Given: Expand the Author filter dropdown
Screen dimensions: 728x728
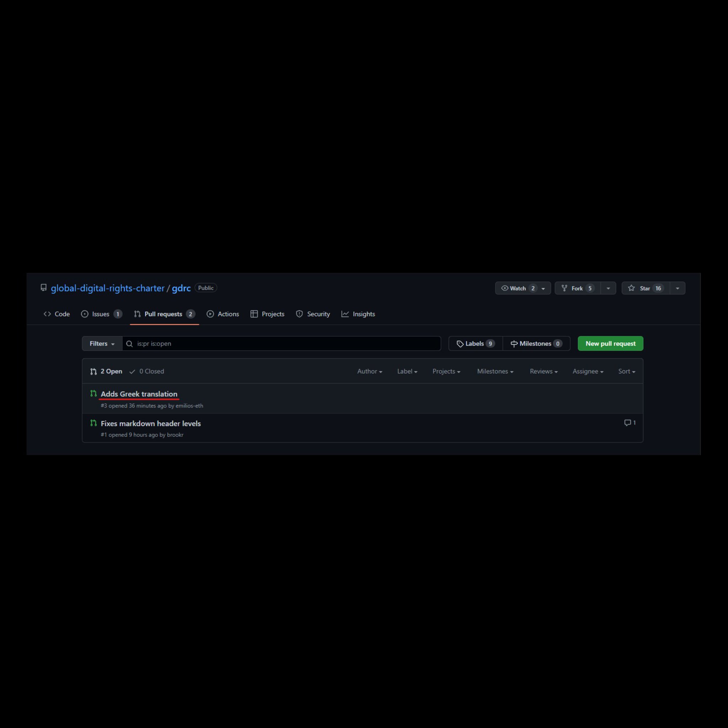Looking at the screenshot, I should point(370,371).
